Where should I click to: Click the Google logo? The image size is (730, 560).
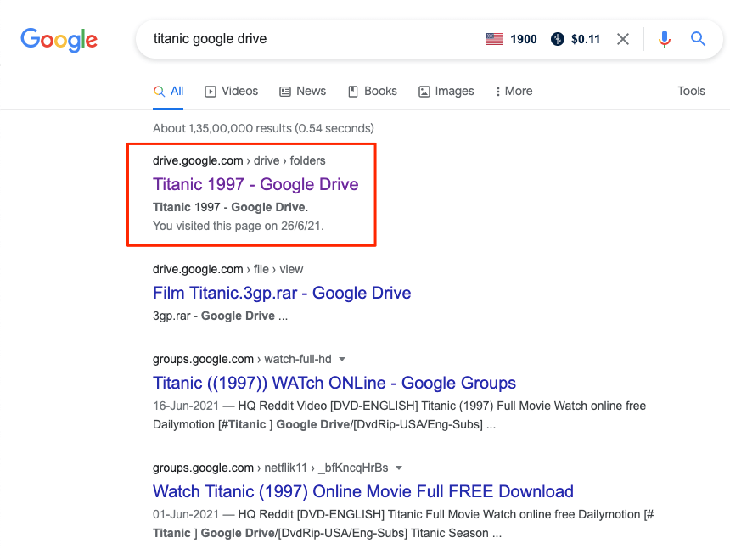(x=59, y=40)
